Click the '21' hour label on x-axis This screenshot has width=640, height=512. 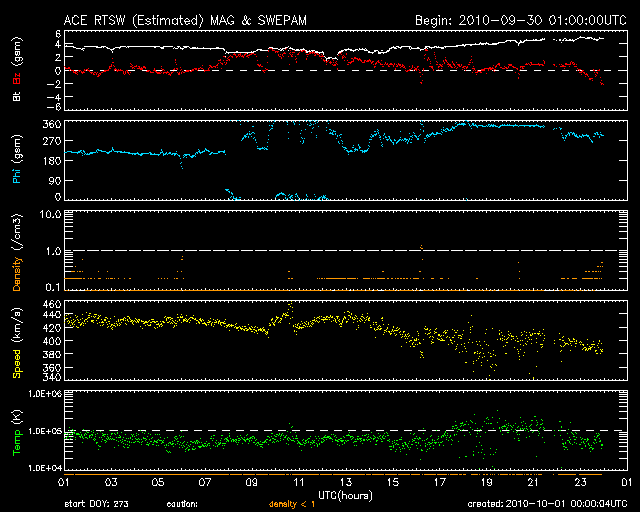point(533,483)
